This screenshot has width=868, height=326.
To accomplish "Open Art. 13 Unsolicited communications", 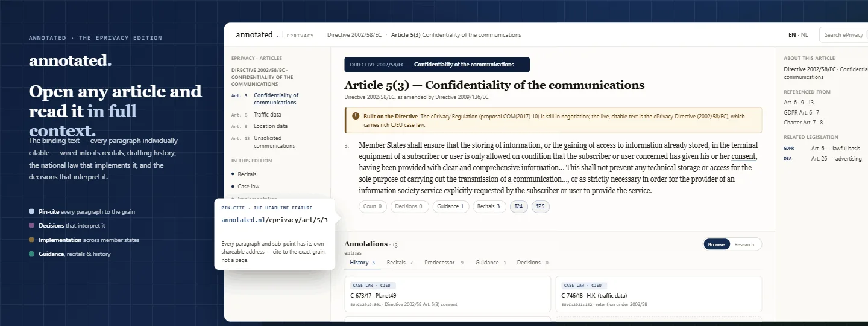I will [263, 142].
